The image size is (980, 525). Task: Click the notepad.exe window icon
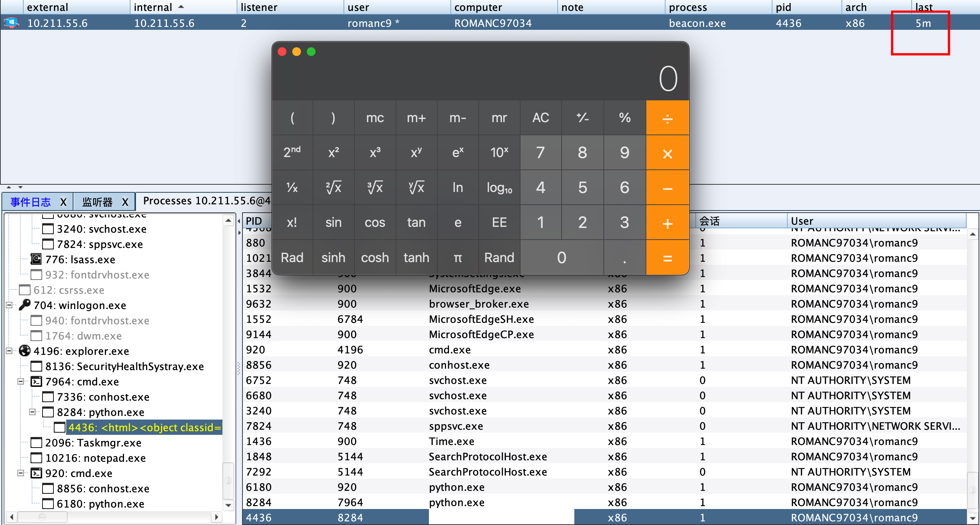pyautogui.click(x=36, y=458)
